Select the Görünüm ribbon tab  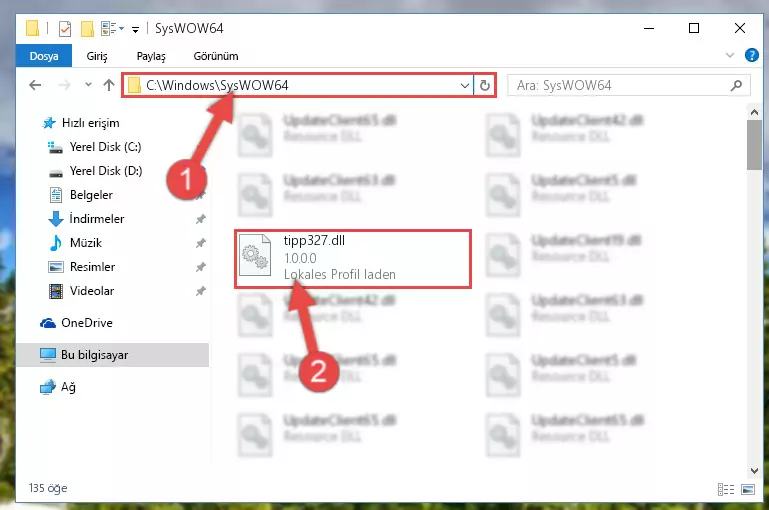coord(216,56)
